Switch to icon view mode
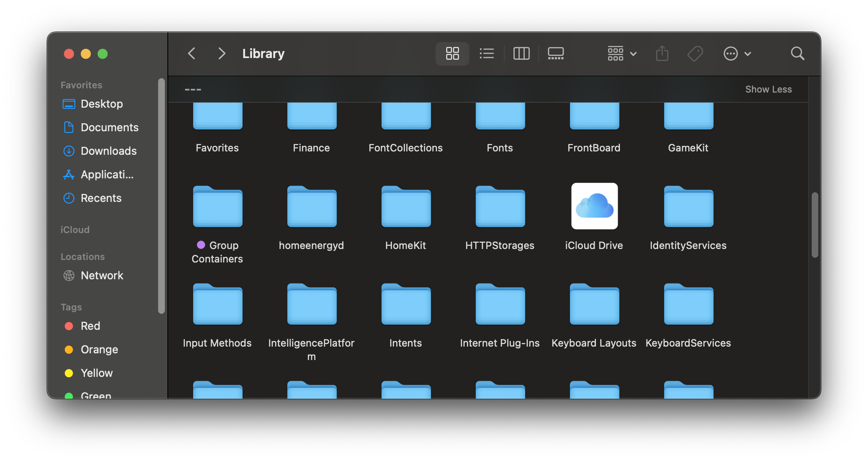The width and height of the screenshot is (868, 461). (x=452, y=53)
